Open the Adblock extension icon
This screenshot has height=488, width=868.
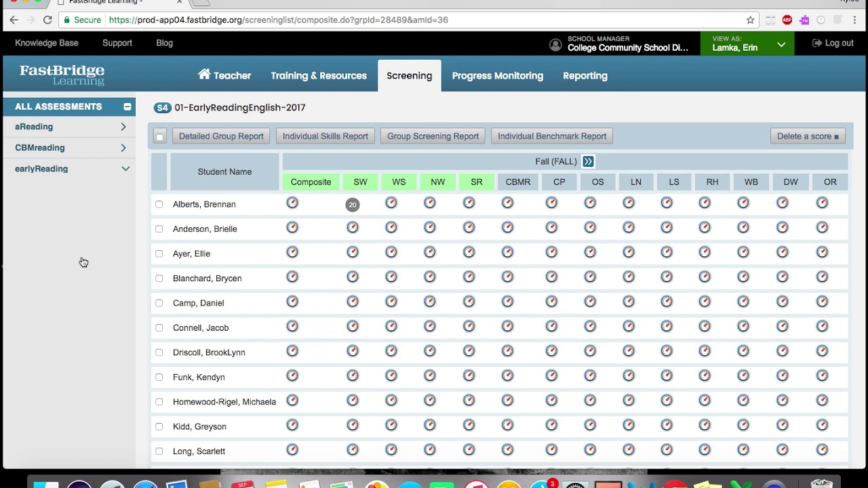click(787, 20)
